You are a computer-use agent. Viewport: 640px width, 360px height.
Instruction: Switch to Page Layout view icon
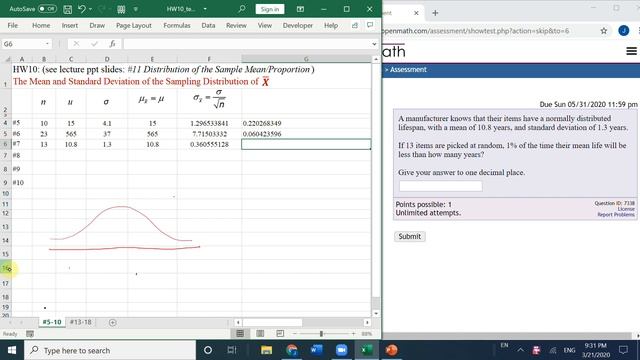point(260,334)
